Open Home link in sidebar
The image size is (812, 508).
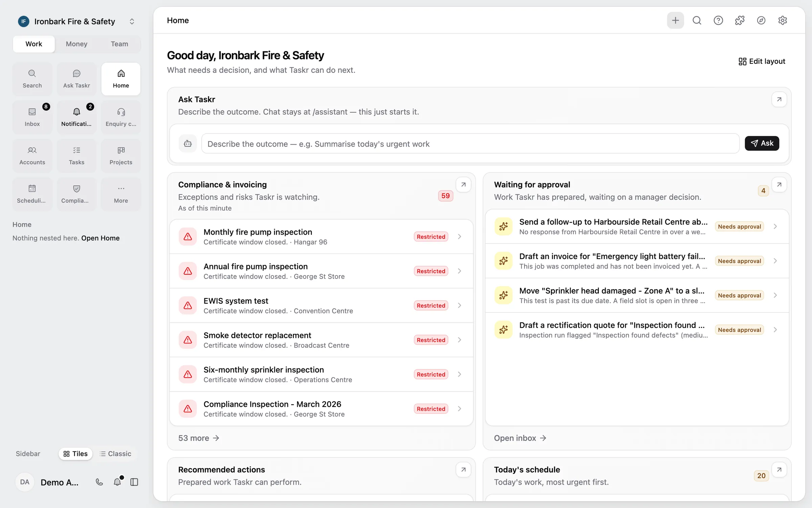pyautogui.click(x=100, y=238)
